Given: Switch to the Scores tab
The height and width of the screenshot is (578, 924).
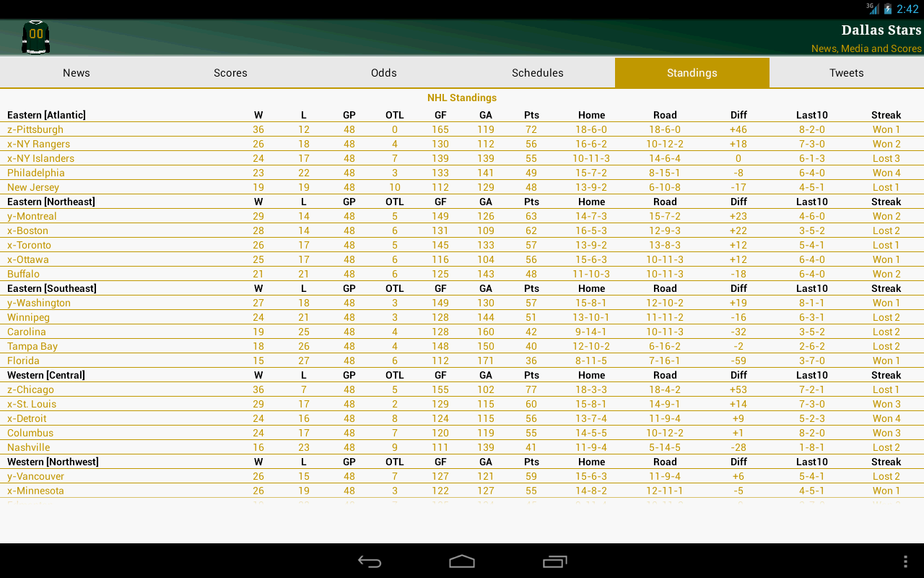Looking at the screenshot, I should [x=230, y=73].
